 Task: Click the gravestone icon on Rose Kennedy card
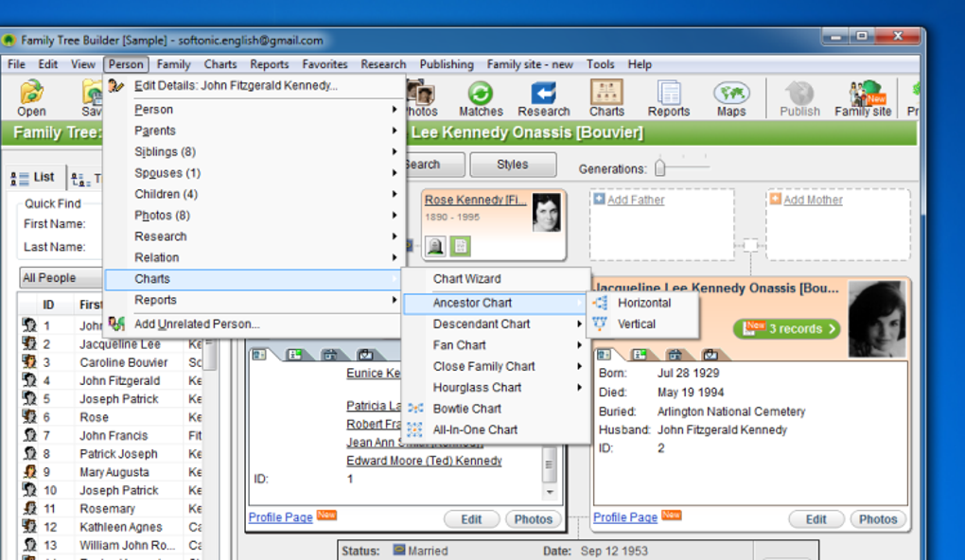click(x=435, y=246)
